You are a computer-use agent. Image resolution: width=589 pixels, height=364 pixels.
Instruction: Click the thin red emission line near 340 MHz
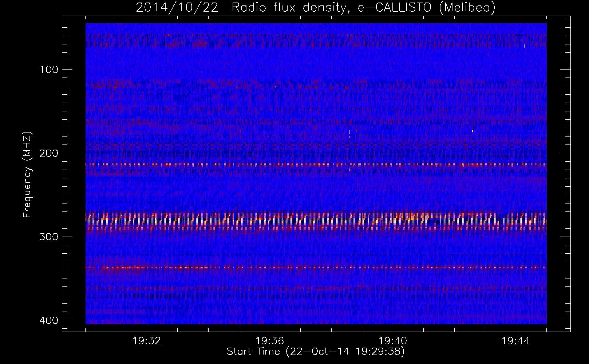click(x=316, y=268)
